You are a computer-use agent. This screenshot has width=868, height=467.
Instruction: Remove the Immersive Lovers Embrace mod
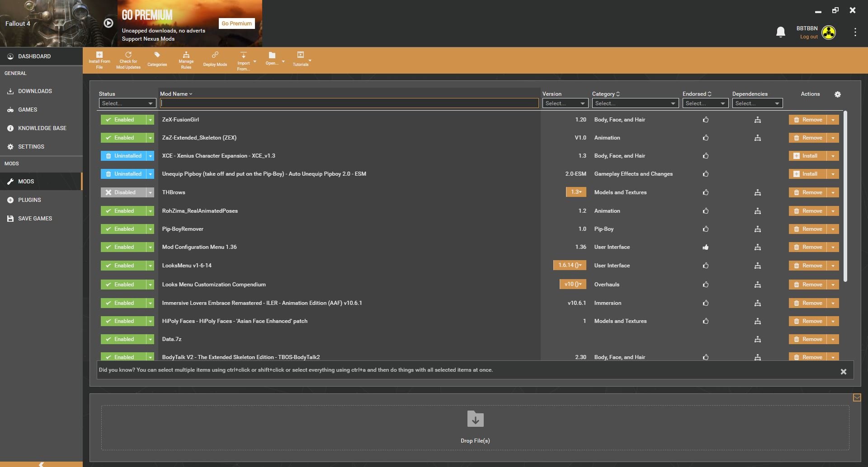point(808,303)
